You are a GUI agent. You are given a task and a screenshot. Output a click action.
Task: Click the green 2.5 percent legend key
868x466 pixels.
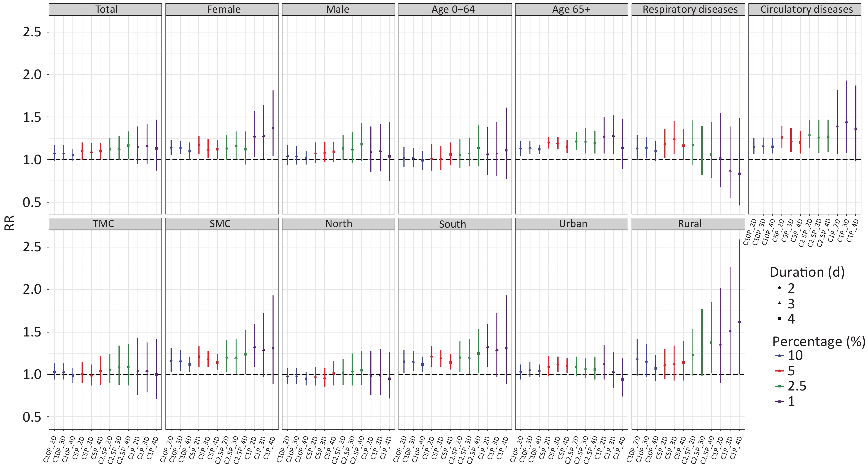coord(779,386)
